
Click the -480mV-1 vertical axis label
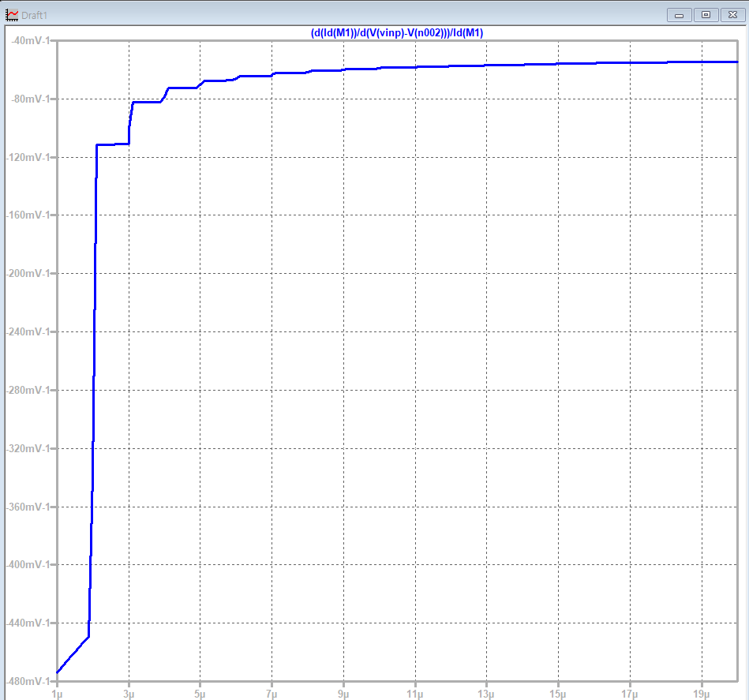28,681
